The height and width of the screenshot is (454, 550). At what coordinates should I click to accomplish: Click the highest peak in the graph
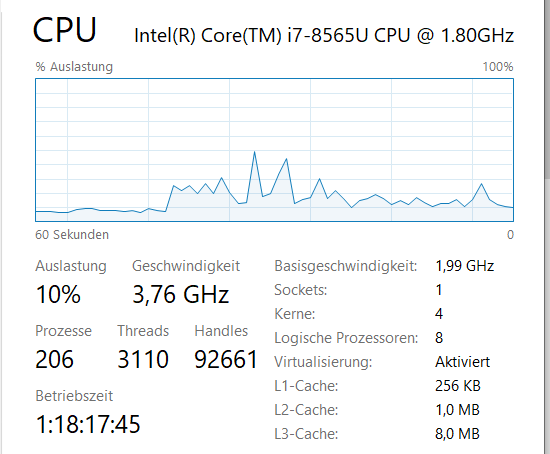(254, 152)
